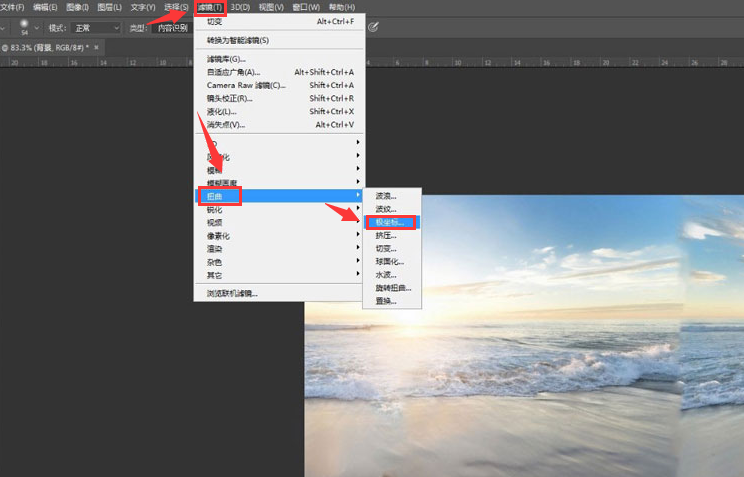This screenshot has width=744, height=477.
Task: Open the 文字(Y) menu
Action: tap(143, 7)
